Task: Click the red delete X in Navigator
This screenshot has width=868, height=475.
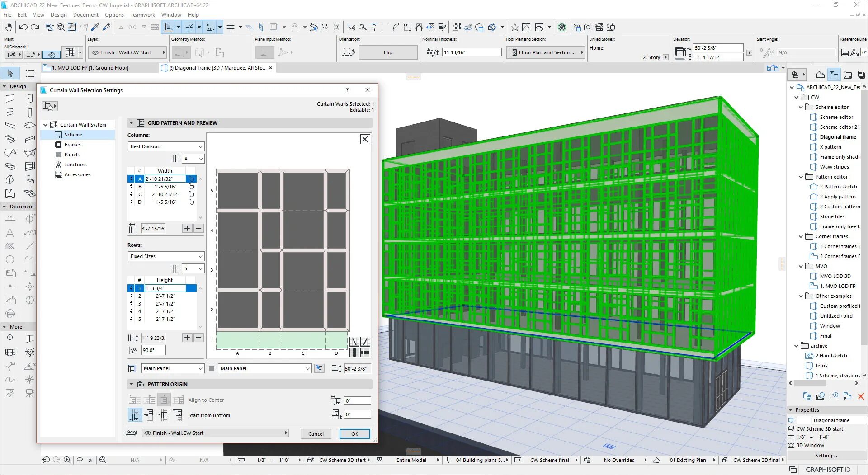Action: click(861, 396)
